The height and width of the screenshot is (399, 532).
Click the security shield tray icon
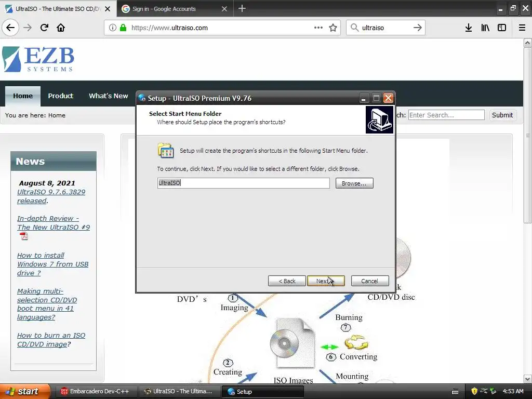tap(474, 391)
